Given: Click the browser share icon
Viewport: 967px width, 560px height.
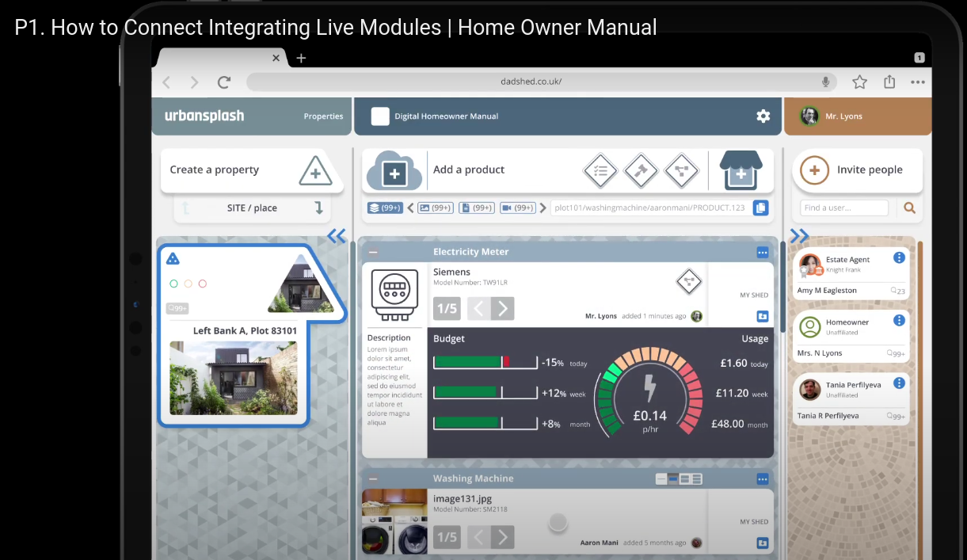Looking at the screenshot, I should (889, 82).
